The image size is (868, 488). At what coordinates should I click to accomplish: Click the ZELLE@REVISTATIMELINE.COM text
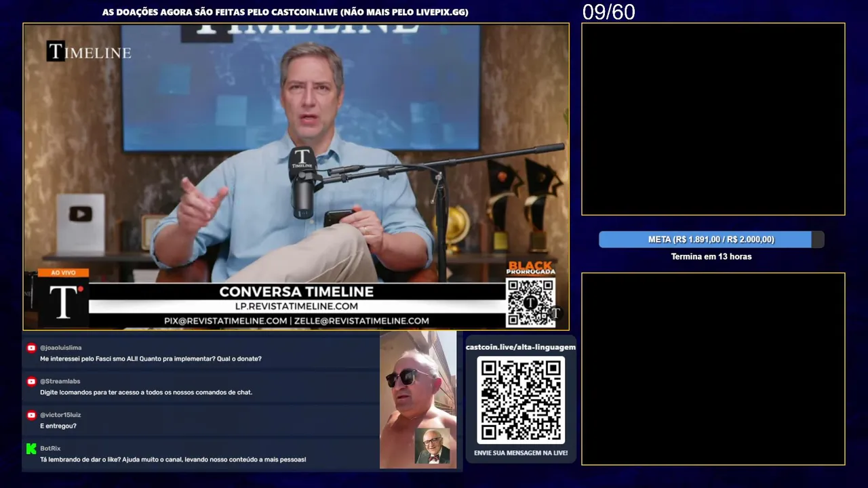pyautogui.click(x=362, y=321)
